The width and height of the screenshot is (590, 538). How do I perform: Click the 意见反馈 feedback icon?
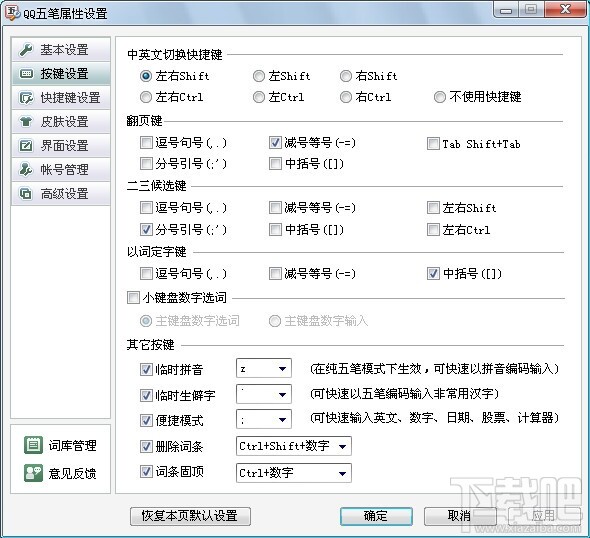coord(33,473)
